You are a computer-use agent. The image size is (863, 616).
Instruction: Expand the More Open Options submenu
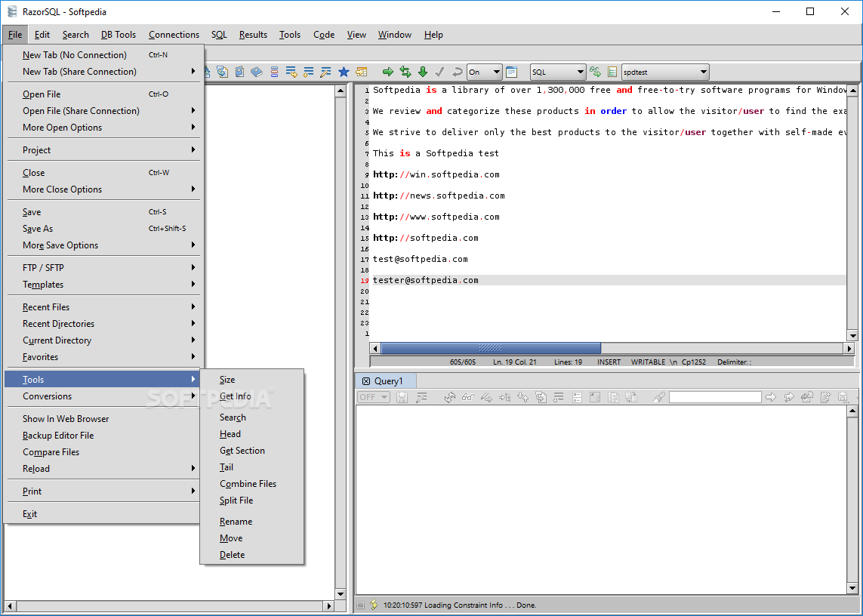[x=104, y=127]
